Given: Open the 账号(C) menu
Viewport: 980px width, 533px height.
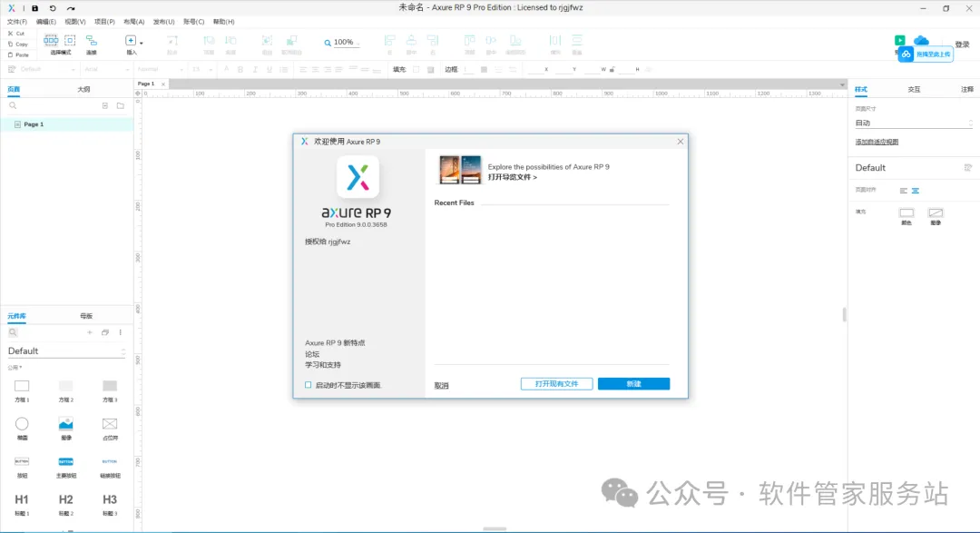Looking at the screenshot, I should pos(194,21).
